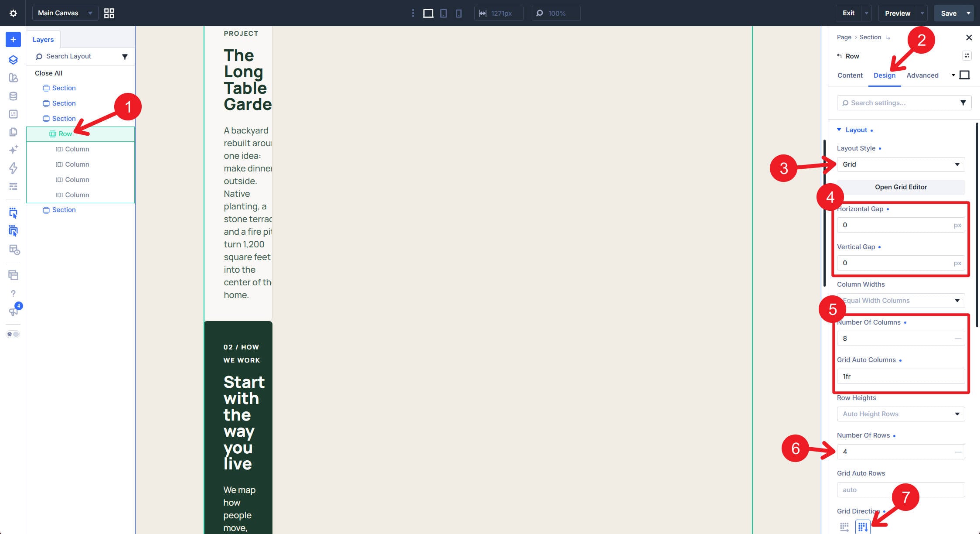The height and width of the screenshot is (534, 980).
Task: Click Close All in Layers panel
Action: click(x=48, y=73)
